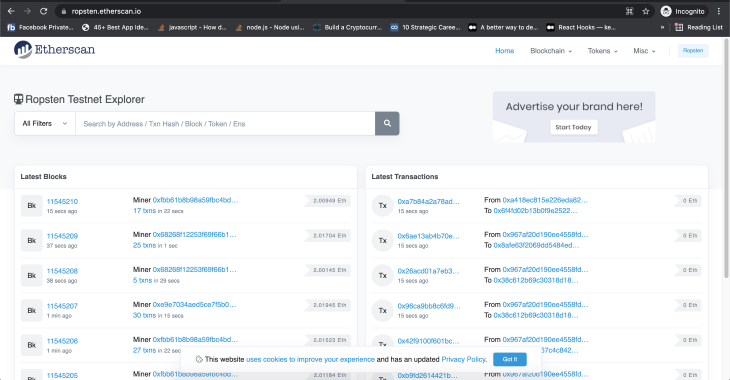Show more bookmarks via the chevron
The height and width of the screenshot is (380, 730).
pyautogui.click(x=662, y=27)
